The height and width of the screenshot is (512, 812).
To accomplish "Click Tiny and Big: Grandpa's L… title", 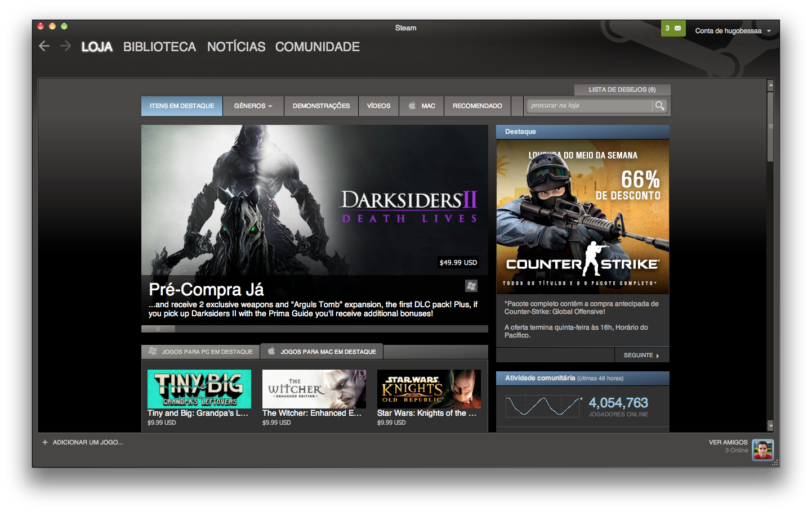I will click(x=198, y=413).
